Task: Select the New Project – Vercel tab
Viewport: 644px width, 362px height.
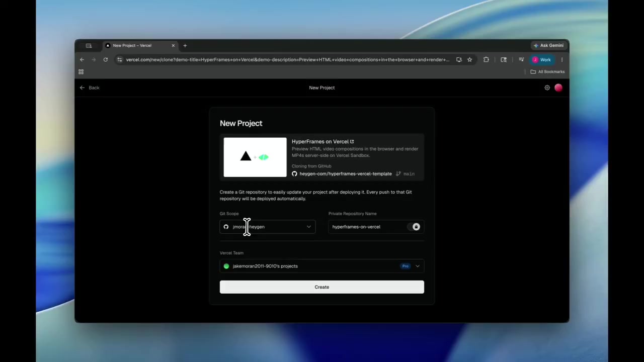Action: pyautogui.click(x=140, y=45)
